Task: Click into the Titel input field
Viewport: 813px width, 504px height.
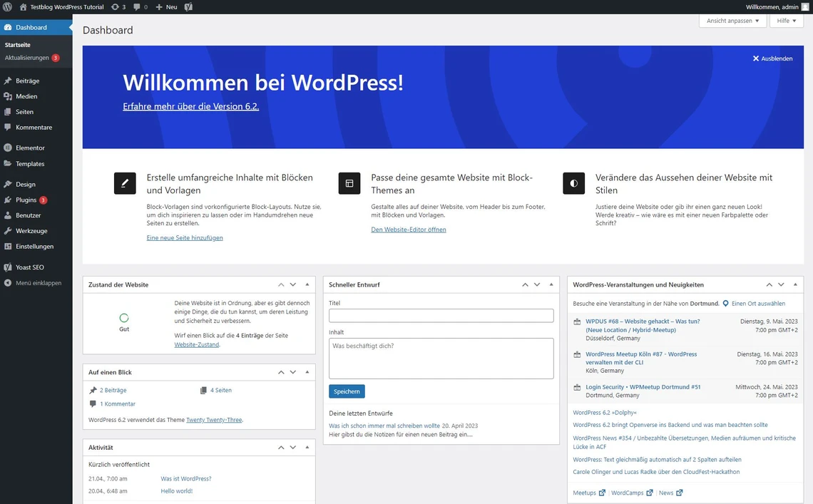Action: point(441,315)
